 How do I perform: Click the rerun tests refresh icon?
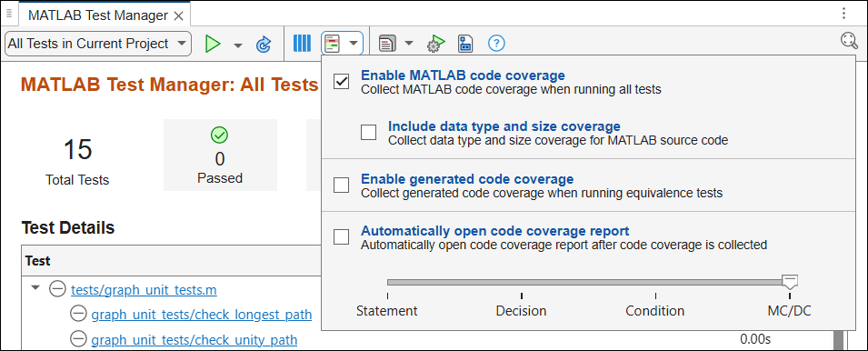point(264,45)
